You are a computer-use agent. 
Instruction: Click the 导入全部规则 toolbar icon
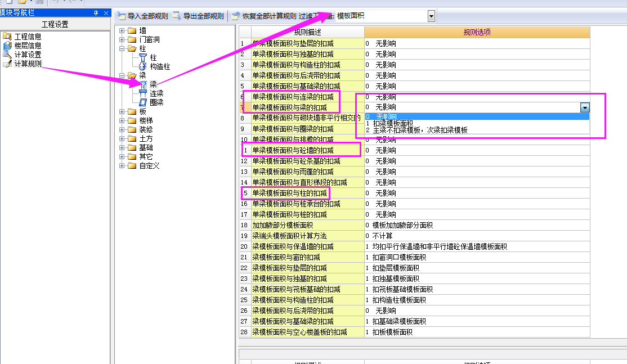pyautogui.click(x=121, y=16)
